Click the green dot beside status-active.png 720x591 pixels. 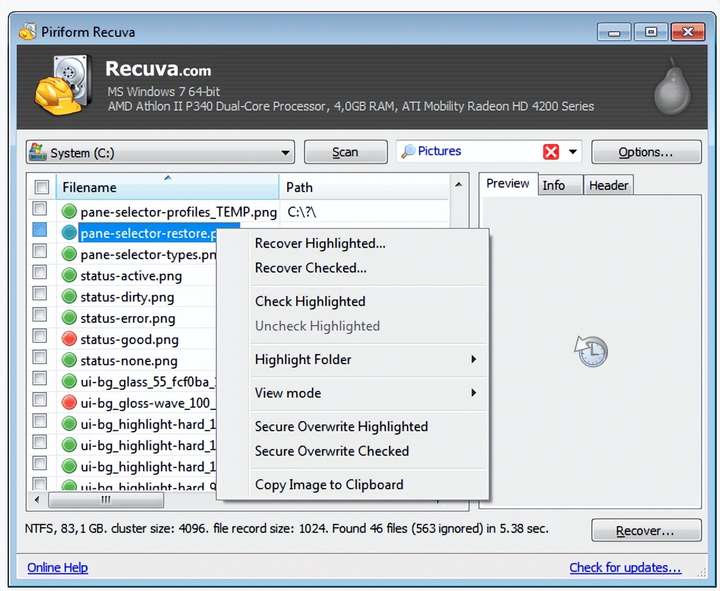pyautogui.click(x=69, y=275)
